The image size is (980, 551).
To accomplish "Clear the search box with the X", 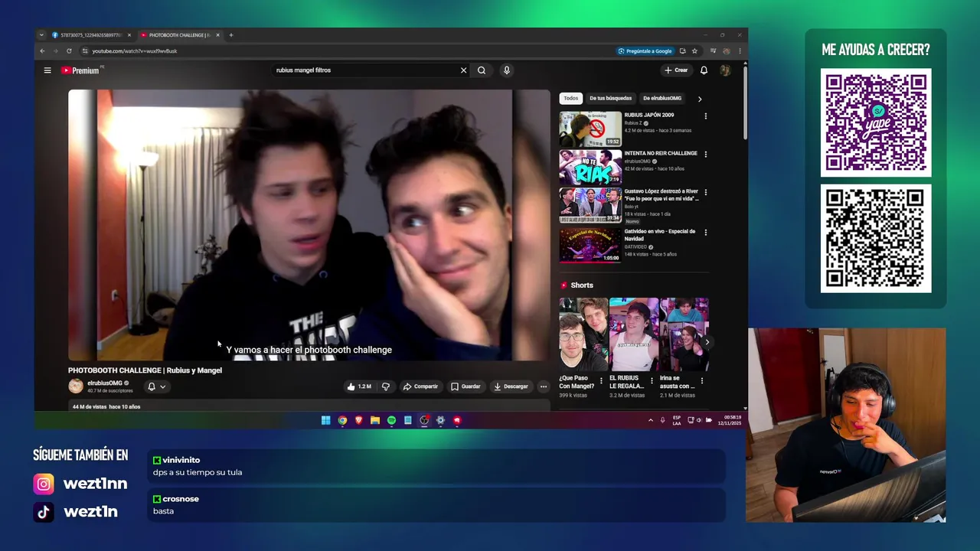I will click(463, 70).
